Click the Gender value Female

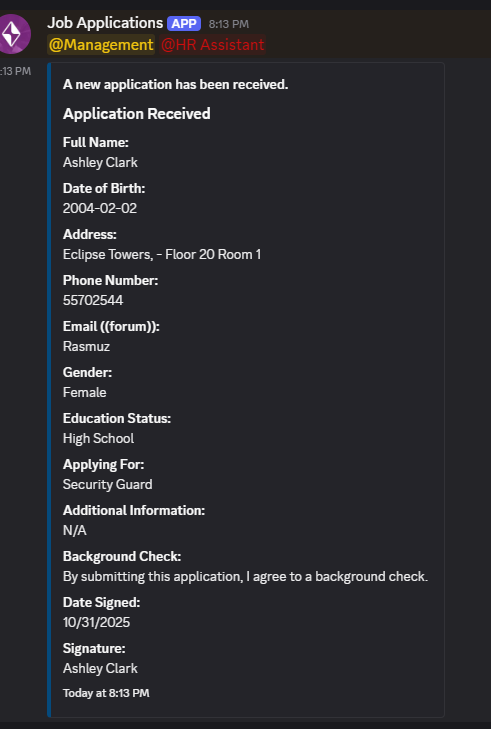click(x=85, y=392)
